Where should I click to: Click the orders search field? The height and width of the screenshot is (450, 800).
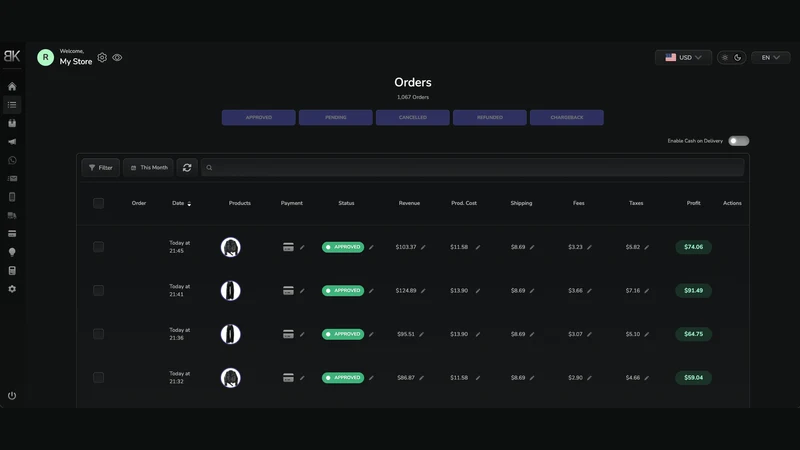point(472,167)
